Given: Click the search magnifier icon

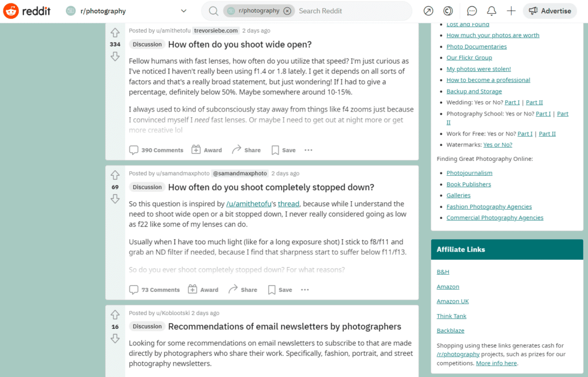Looking at the screenshot, I should 214,11.
